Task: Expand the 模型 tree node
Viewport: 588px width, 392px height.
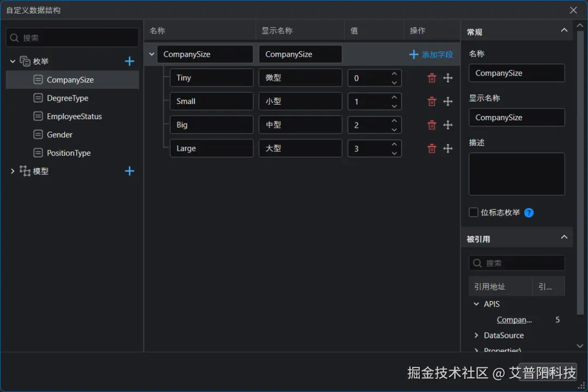Action: click(12, 170)
